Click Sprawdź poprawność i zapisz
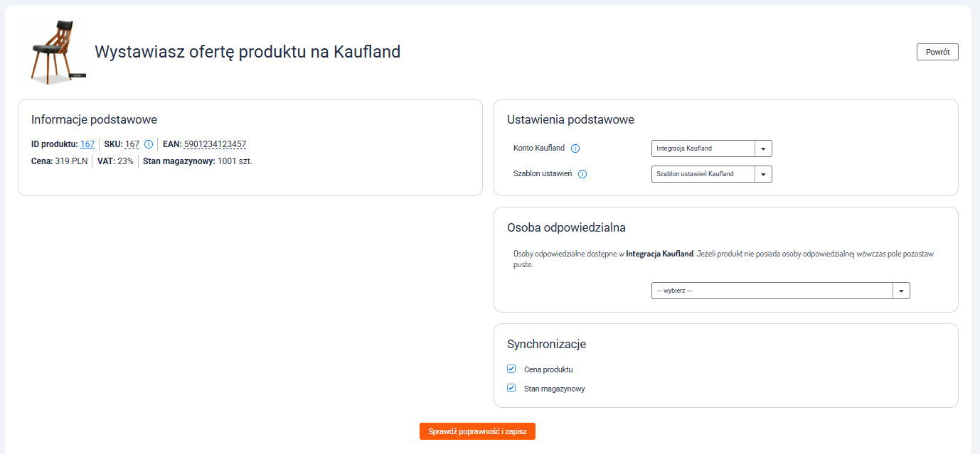 pos(477,431)
